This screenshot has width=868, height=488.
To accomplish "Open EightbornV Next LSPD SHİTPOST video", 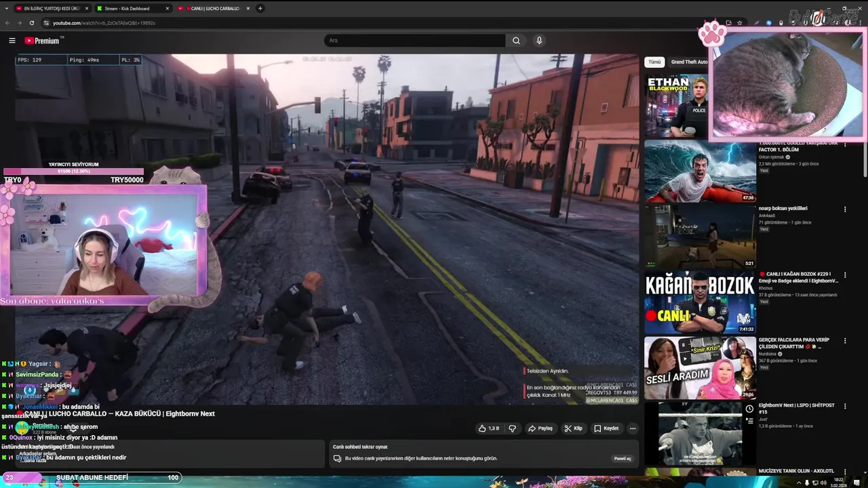I will [797, 409].
